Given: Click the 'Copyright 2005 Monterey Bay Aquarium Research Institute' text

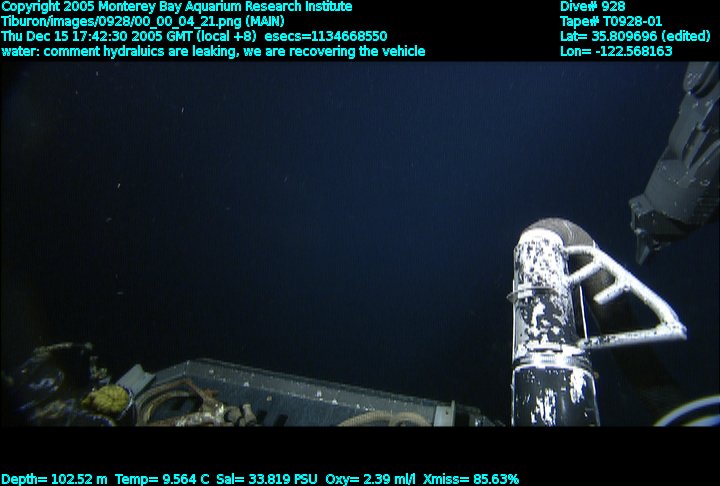Looking at the screenshot, I should coord(177,7).
